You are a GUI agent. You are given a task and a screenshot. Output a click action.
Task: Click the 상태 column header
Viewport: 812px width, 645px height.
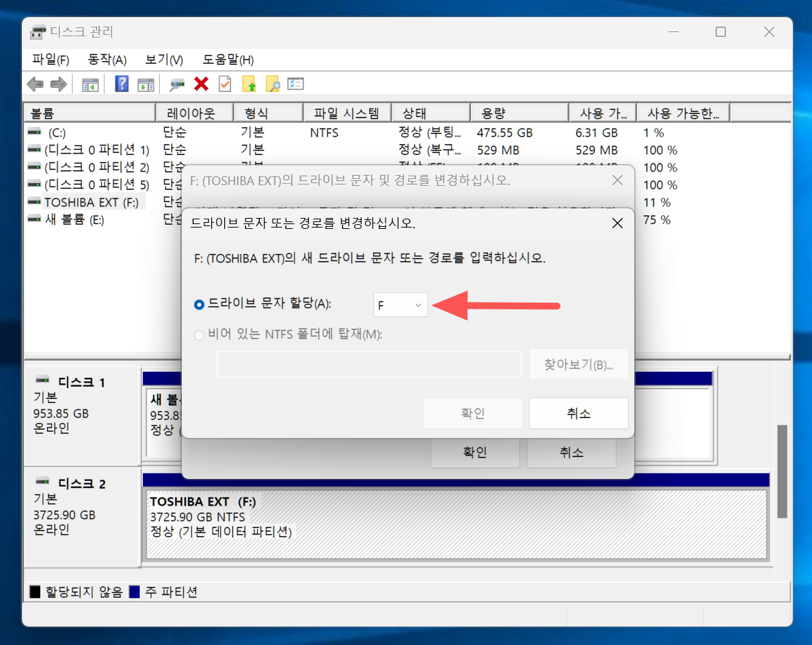(431, 113)
